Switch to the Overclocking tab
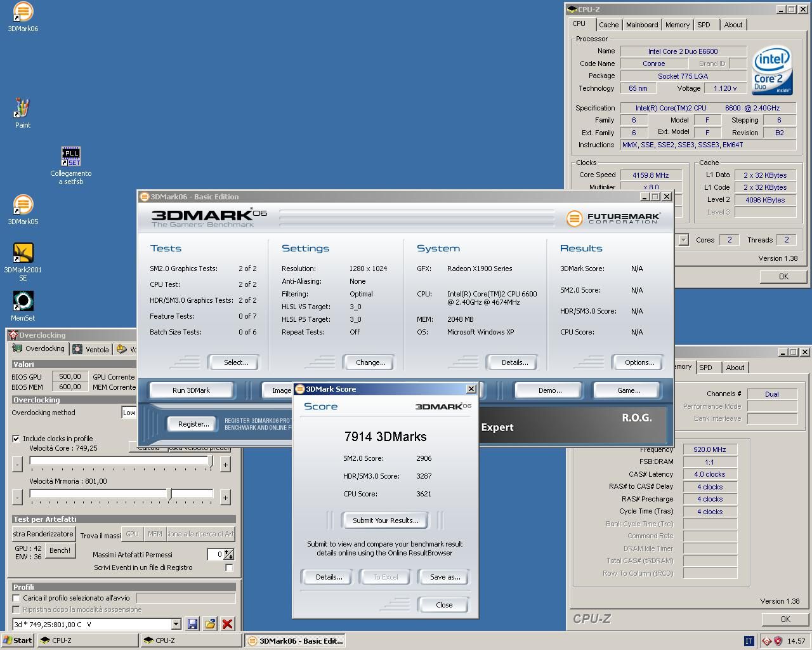 click(39, 348)
